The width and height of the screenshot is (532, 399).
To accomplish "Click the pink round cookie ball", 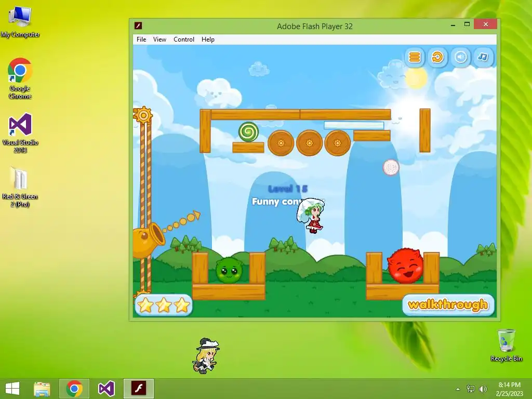I will coord(391,167).
